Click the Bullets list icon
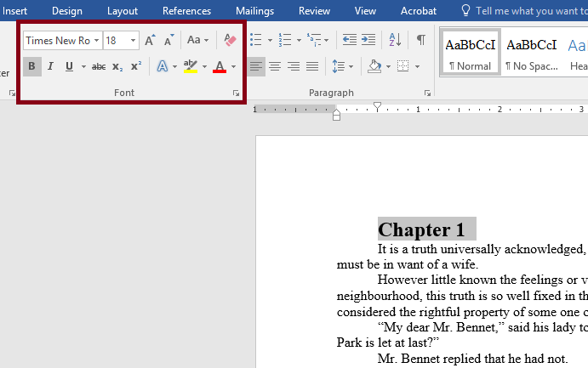The width and height of the screenshot is (588, 368). pos(256,40)
